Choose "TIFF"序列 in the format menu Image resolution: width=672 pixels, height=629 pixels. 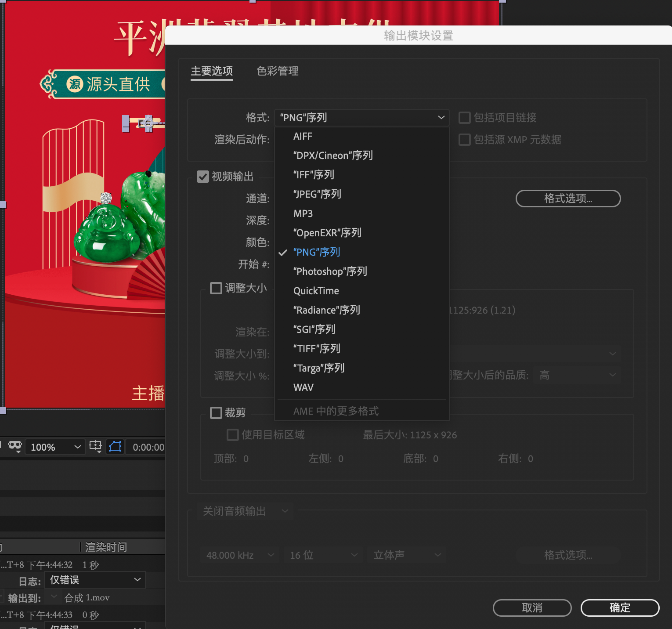pos(316,348)
